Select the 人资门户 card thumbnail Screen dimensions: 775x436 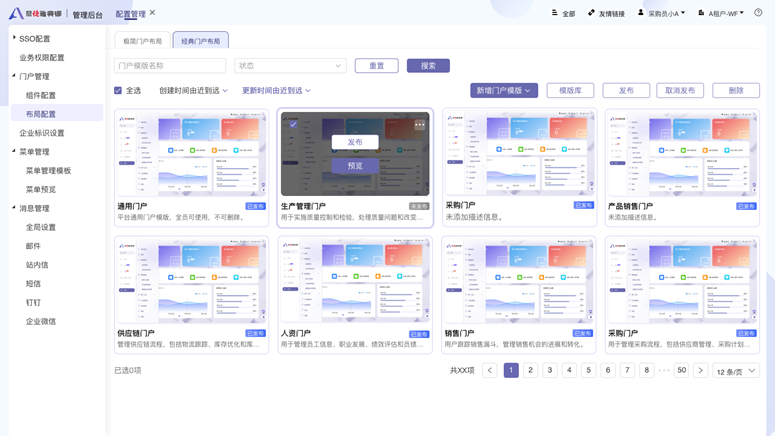pyautogui.click(x=355, y=281)
